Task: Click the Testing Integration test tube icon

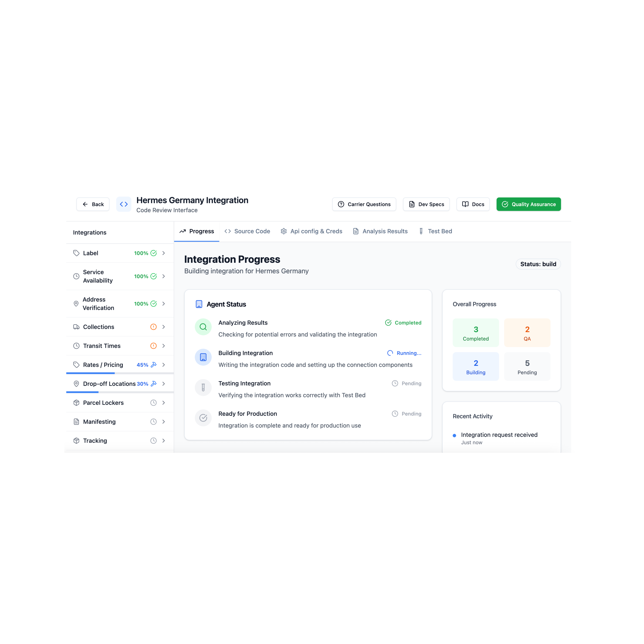Action: (x=203, y=387)
